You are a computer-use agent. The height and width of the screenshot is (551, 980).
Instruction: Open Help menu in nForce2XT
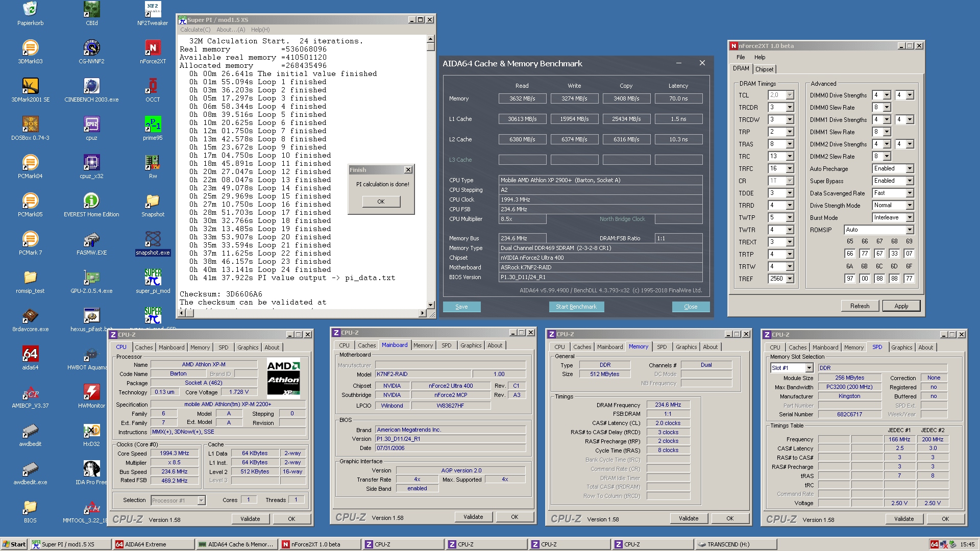click(x=759, y=57)
